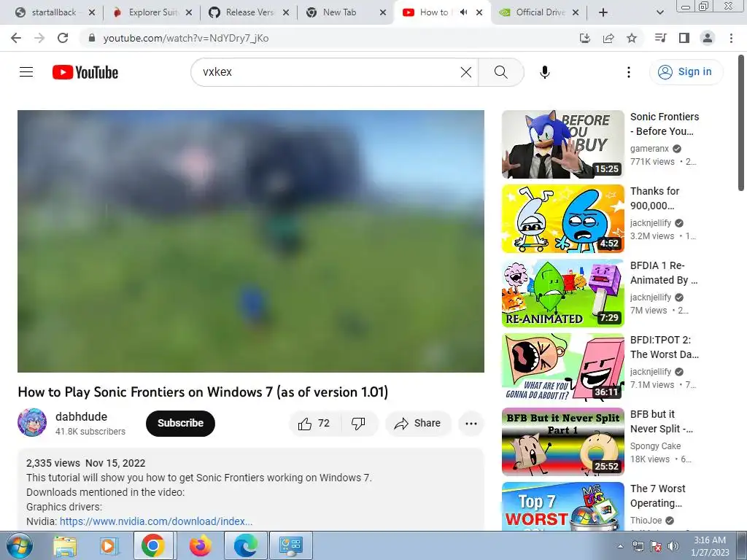
Task: Go forward with browser forward arrow
Action: pyautogui.click(x=39, y=38)
